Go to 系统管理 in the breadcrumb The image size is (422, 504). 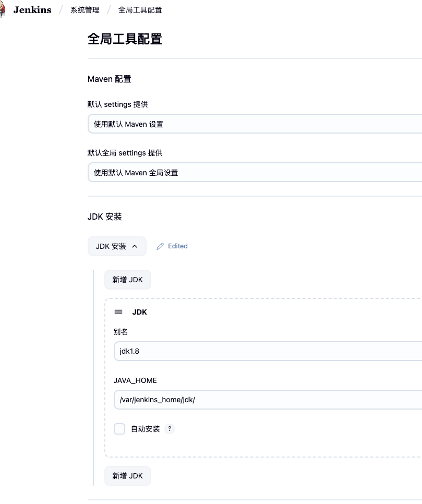[x=85, y=10]
